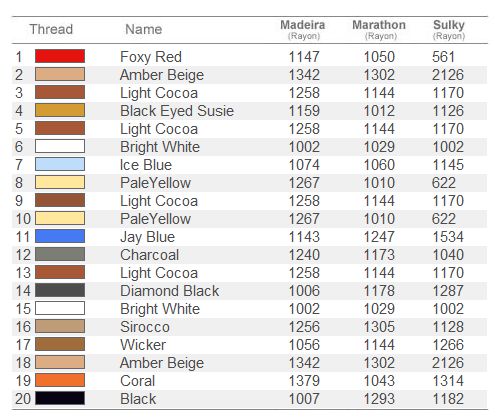This screenshot has height=420, width=500.
Task: Click the Charcoal gray swatch
Action: (x=60, y=254)
